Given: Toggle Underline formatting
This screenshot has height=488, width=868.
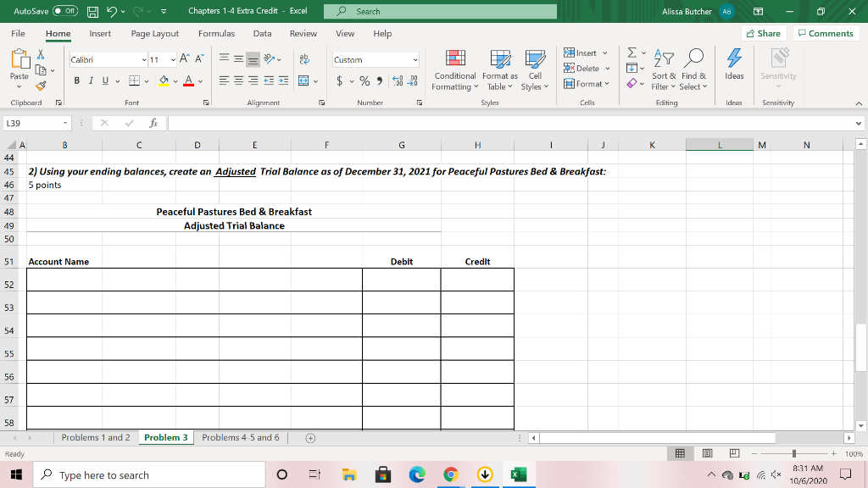Looking at the screenshot, I should (x=105, y=80).
